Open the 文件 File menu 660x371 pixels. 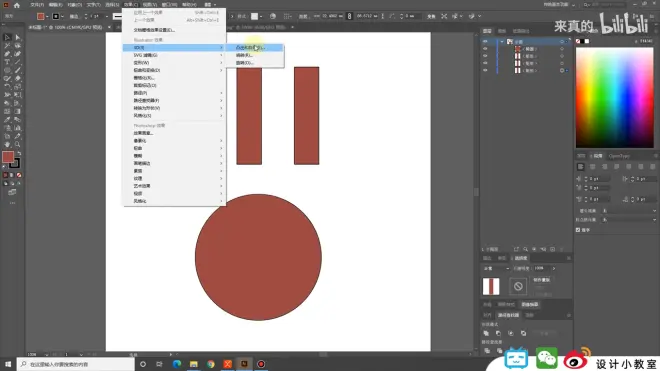(x=37, y=5)
